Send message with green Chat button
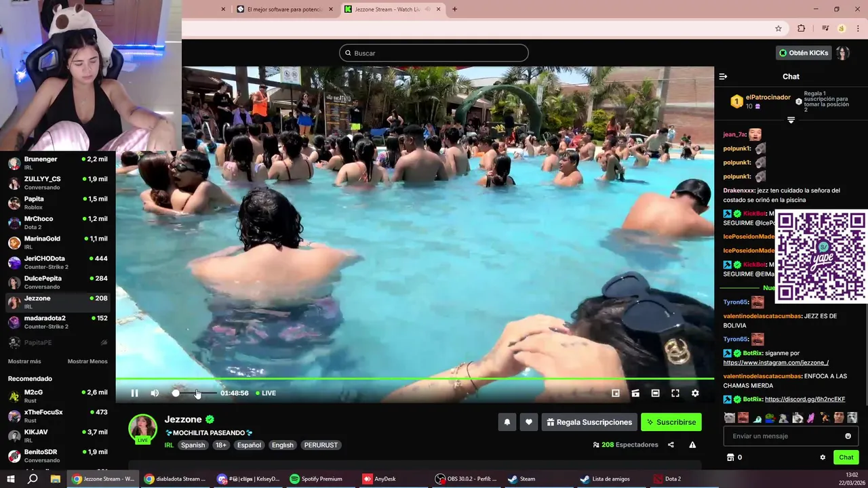 pyautogui.click(x=846, y=457)
